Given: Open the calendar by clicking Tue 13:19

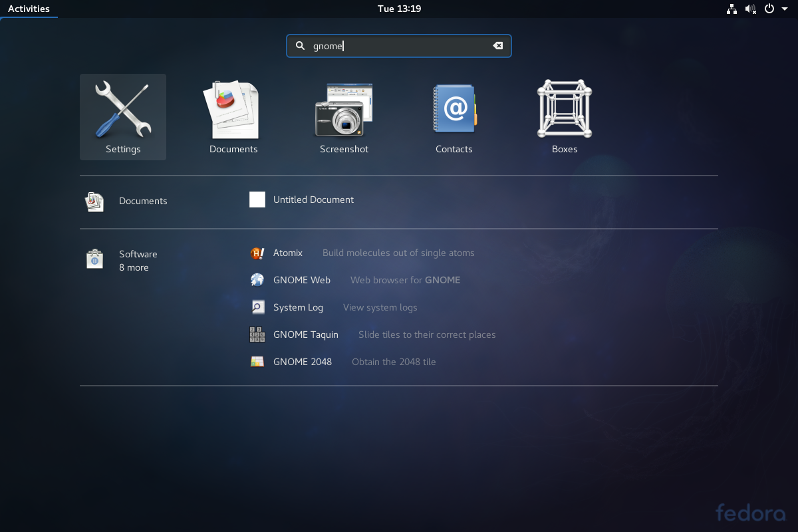Looking at the screenshot, I should point(398,9).
